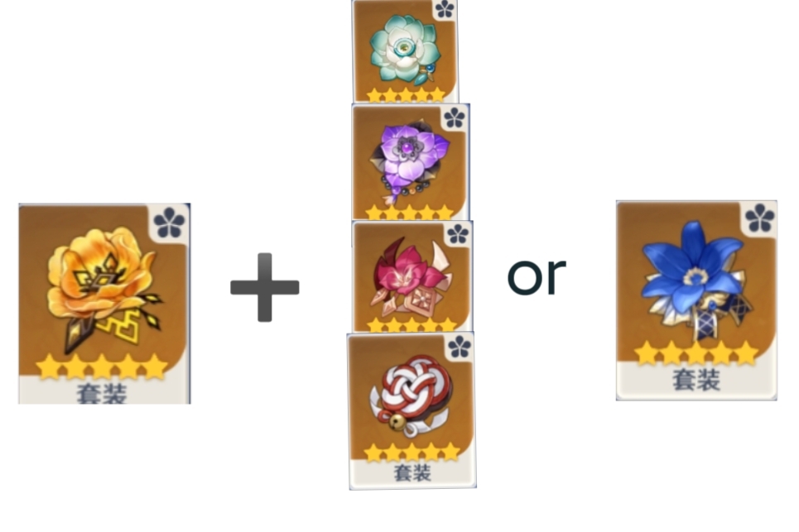Click 套装 label under blue flower
This screenshot has height=532, width=799.
point(696,380)
